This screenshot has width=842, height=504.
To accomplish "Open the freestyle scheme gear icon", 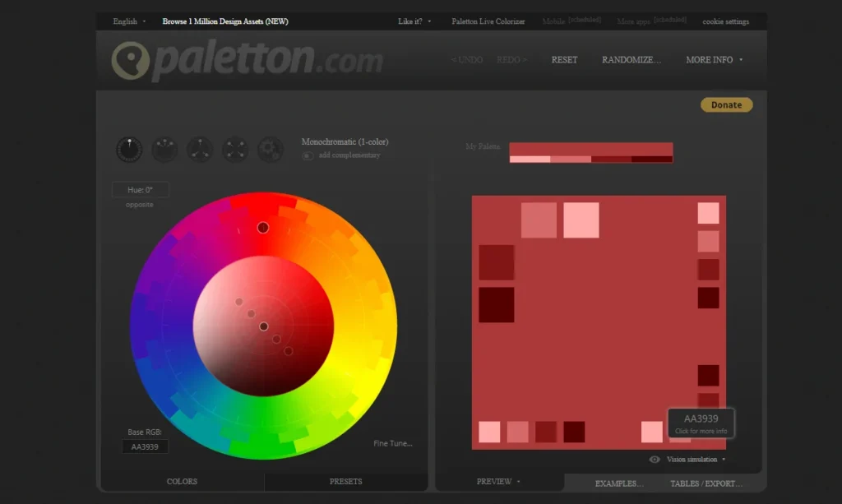I will click(x=271, y=149).
